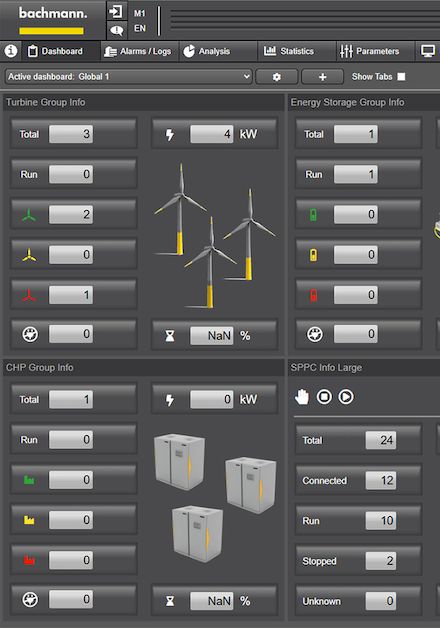Click turbine NaN percent value

212,336
